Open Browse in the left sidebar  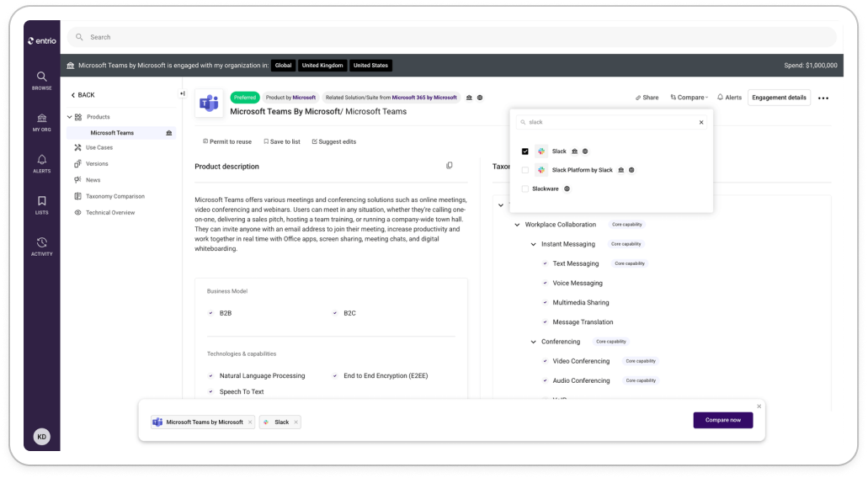pos(41,81)
